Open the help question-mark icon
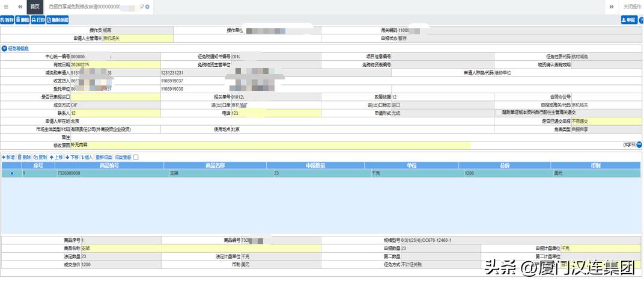 [641, 20]
